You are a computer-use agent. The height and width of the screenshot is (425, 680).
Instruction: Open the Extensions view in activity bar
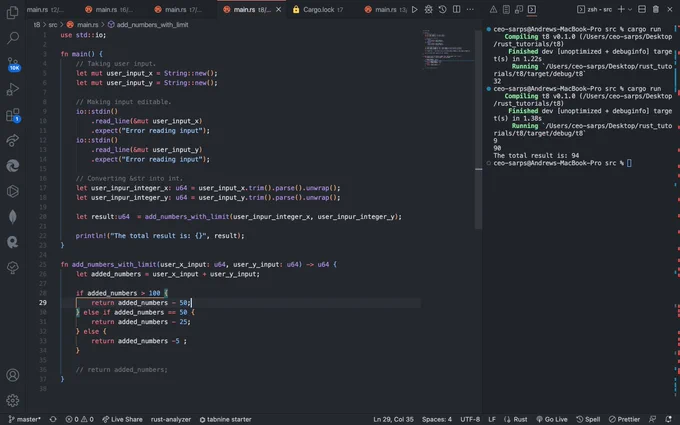tap(13, 115)
